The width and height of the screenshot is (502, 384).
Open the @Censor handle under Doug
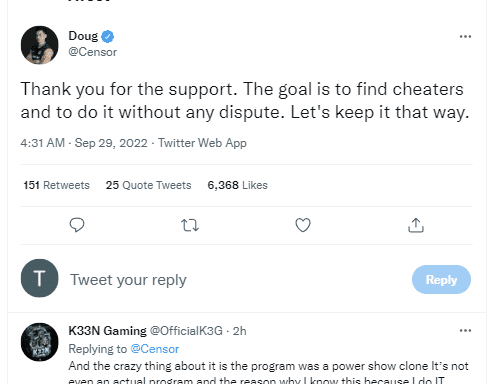click(x=93, y=52)
